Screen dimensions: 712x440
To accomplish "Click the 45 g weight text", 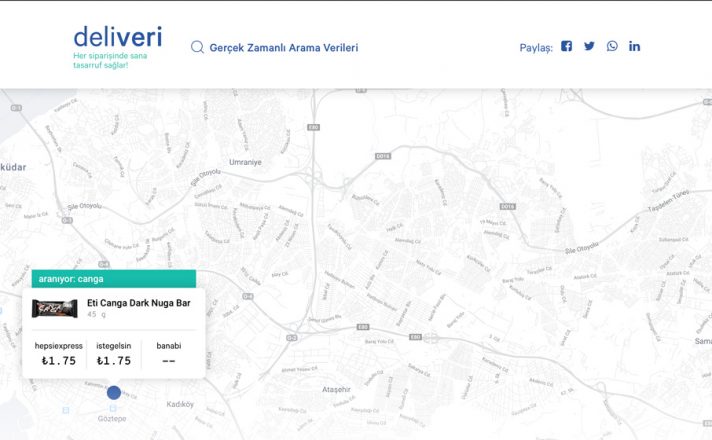I will tap(96, 314).
